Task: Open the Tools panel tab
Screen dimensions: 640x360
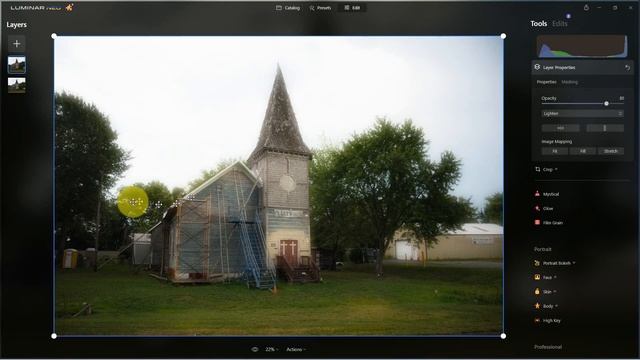Action: (538, 24)
